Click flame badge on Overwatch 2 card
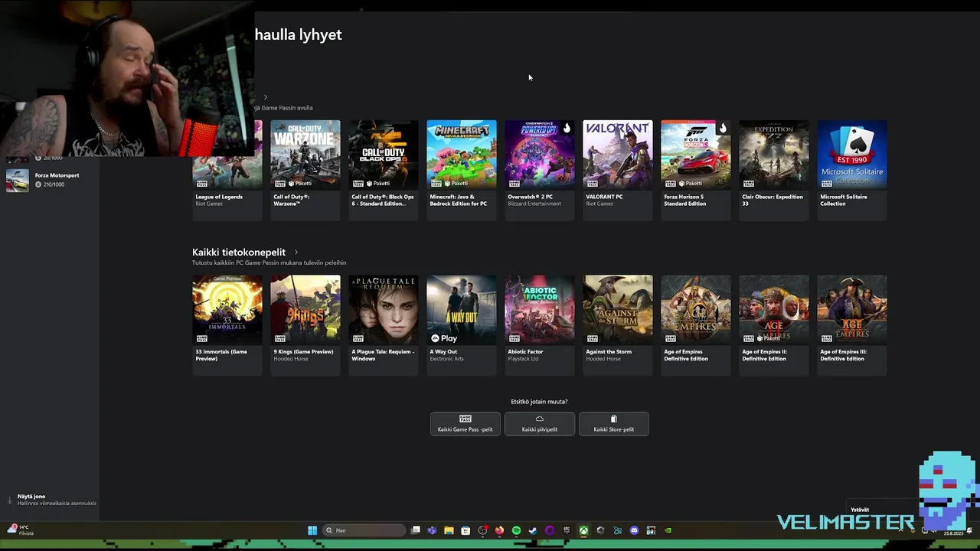 (x=567, y=128)
